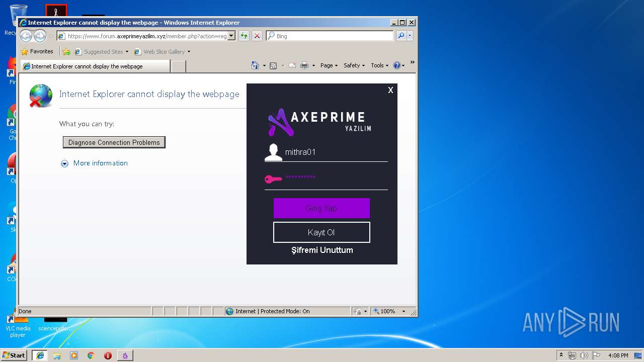Click the Bing search magnifier button
Image resolution: width=644 pixels, height=362 pixels.
point(401,36)
